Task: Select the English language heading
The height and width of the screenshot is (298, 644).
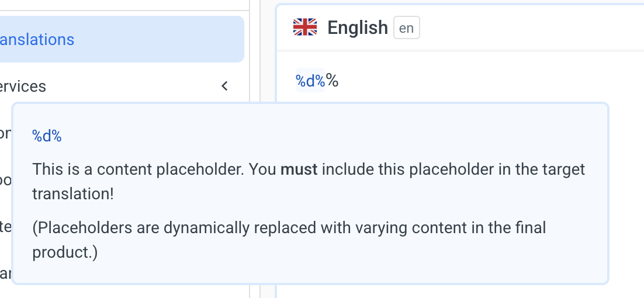Action: pyautogui.click(x=357, y=27)
